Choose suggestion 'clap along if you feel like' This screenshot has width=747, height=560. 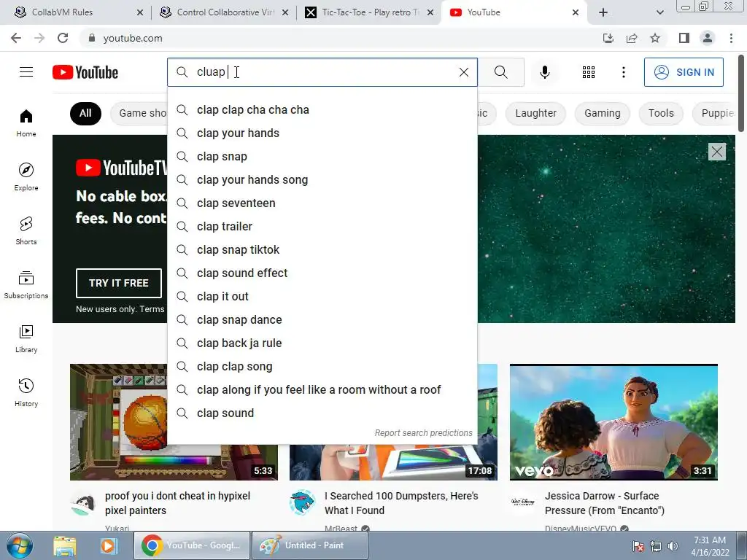[x=322, y=389]
